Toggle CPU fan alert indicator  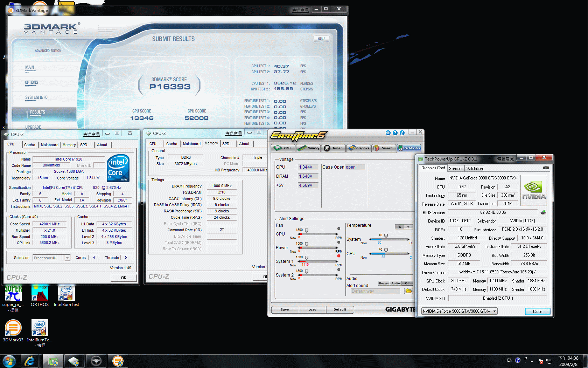click(x=339, y=229)
